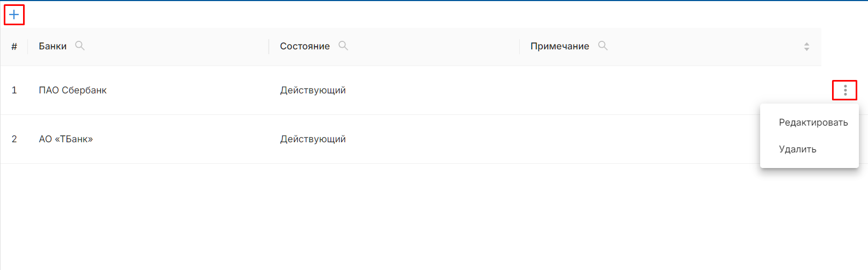Viewport: 868px width, 270px height.
Task: Click the # column header
Action: pyautogui.click(x=14, y=47)
